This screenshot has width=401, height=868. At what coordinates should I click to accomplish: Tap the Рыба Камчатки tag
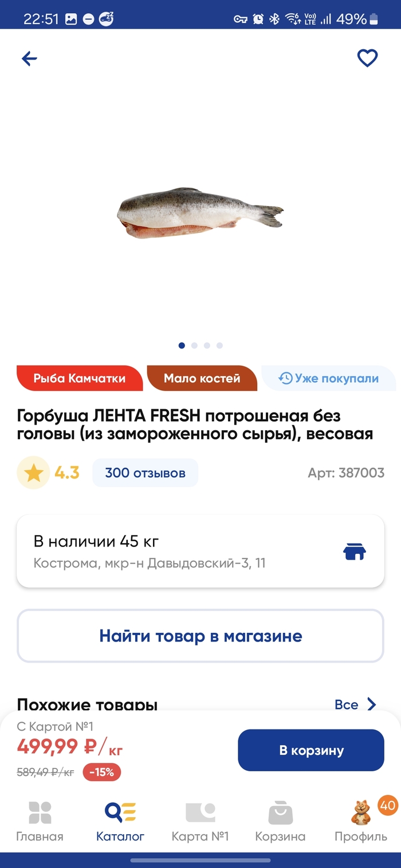point(80,378)
